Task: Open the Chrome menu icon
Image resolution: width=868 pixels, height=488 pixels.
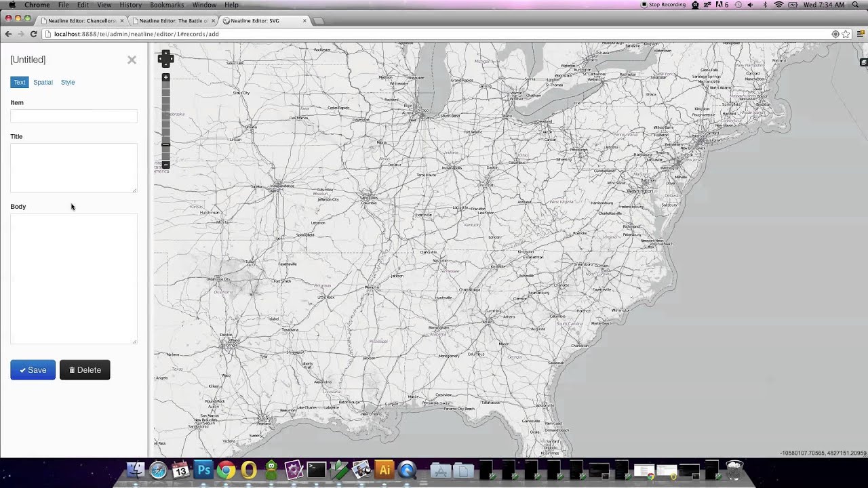Action: [860, 34]
